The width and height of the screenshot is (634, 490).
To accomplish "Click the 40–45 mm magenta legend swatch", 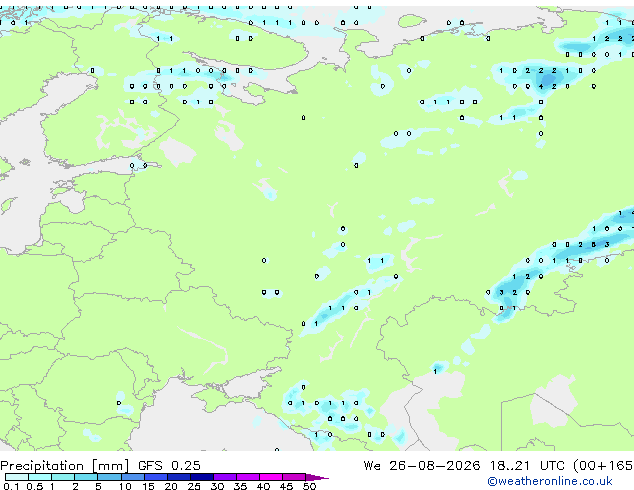I will tap(271, 477).
